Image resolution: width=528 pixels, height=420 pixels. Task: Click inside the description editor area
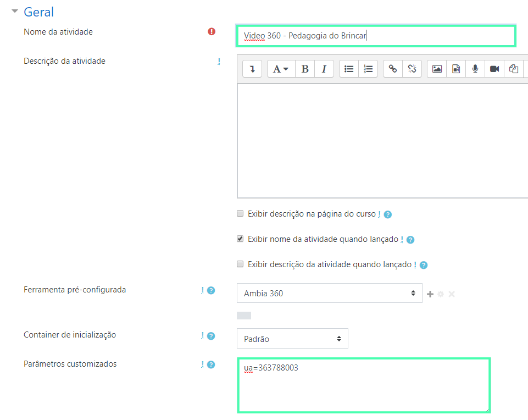(x=382, y=141)
